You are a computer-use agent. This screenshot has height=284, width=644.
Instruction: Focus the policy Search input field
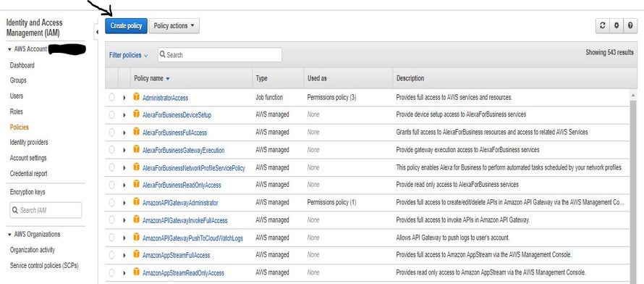click(220, 54)
